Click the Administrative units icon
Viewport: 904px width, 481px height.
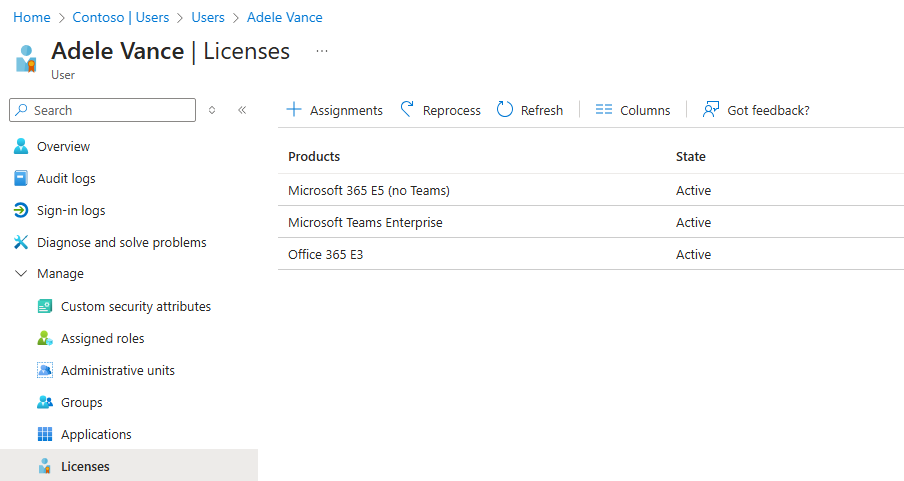(45, 370)
